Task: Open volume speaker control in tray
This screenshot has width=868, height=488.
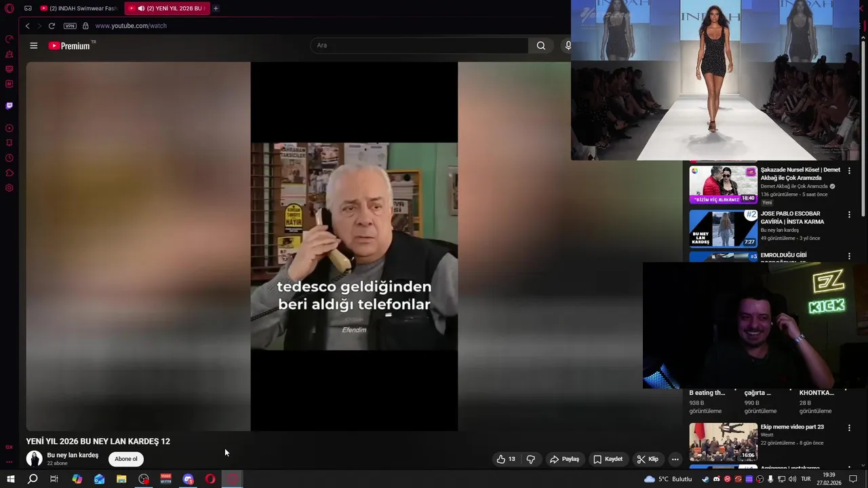Action: click(792, 479)
